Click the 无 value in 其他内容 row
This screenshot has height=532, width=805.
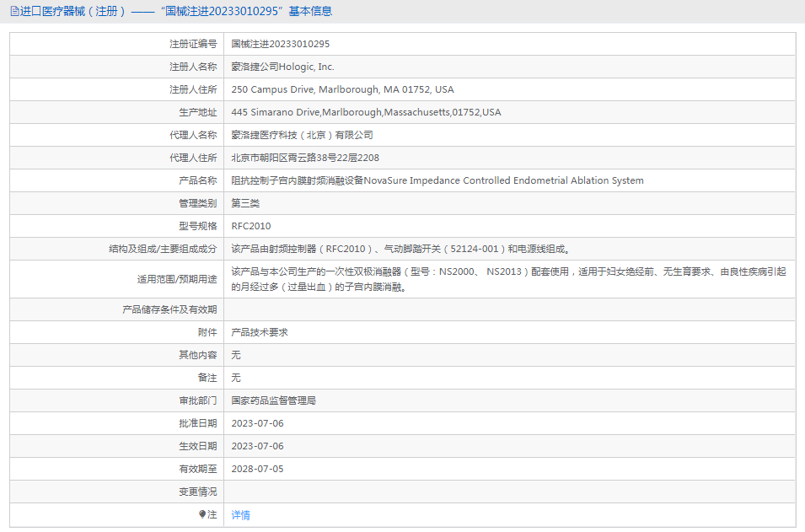pos(236,355)
